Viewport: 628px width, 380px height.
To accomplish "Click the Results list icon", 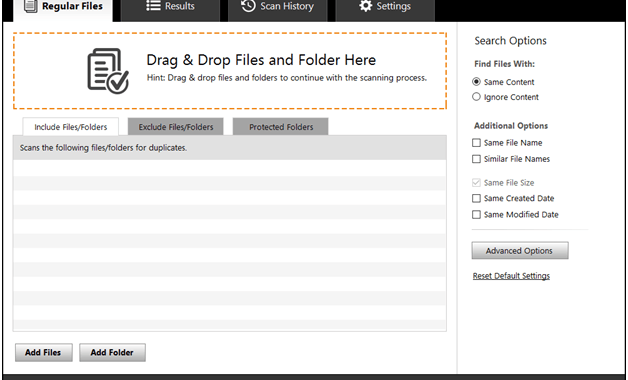I will point(153,6).
